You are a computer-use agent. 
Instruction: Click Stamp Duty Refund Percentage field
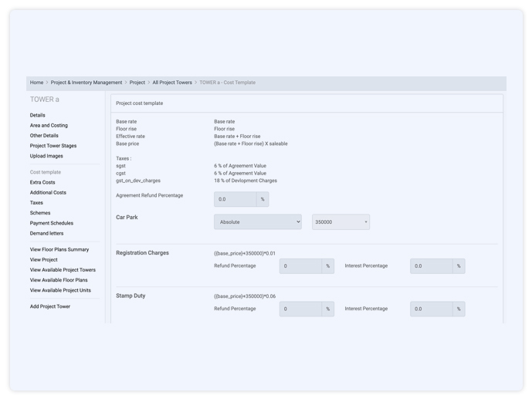tap(300, 309)
